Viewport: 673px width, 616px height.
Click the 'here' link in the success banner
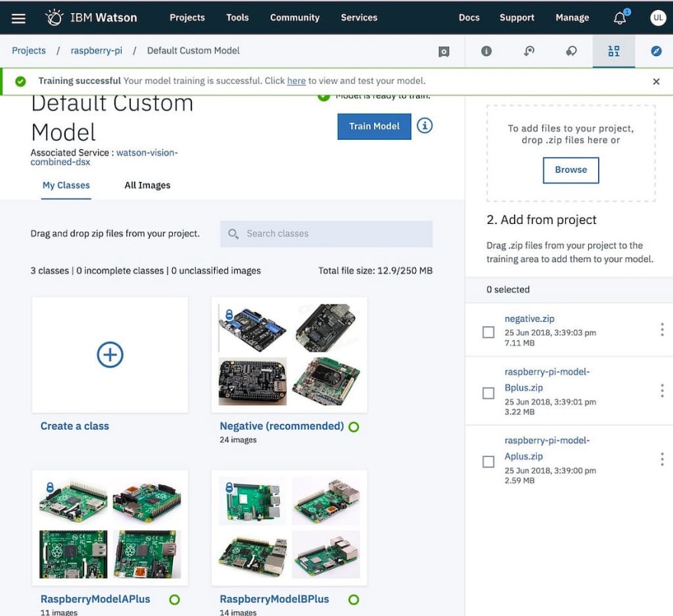click(x=296, y=81)
